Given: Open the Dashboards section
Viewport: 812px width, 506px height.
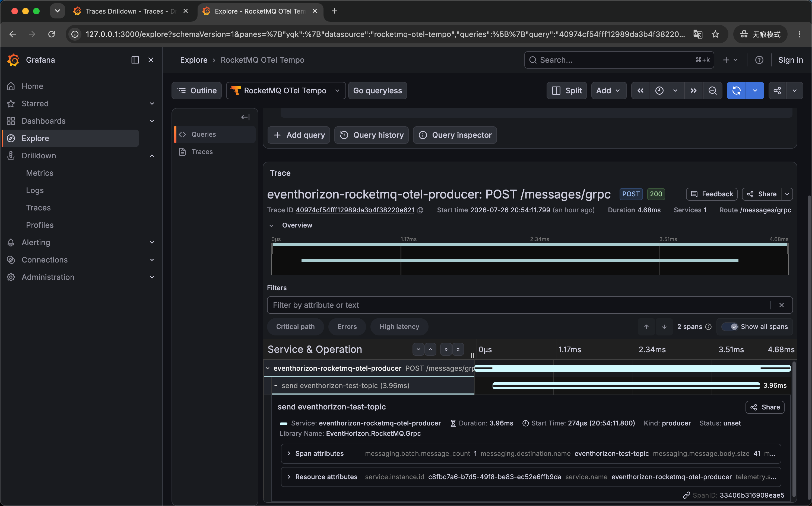Looking at the screenshot, I should [x=43, y=121].
